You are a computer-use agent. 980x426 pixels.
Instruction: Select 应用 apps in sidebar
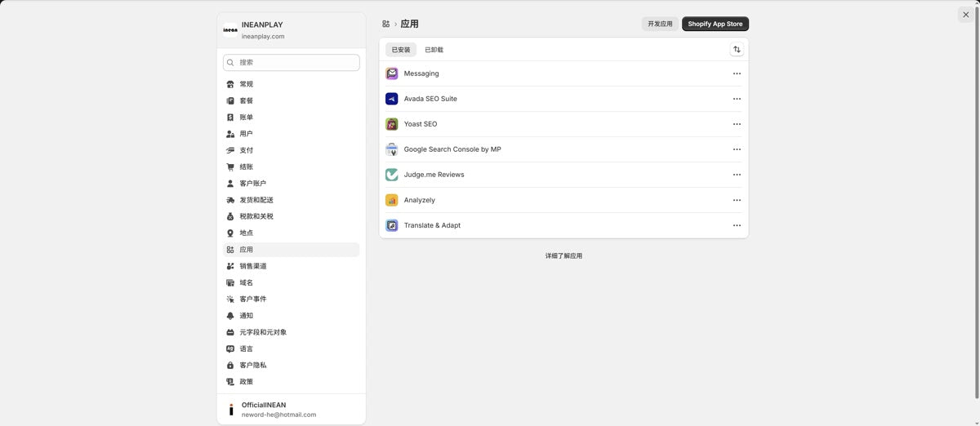[292, 250]
